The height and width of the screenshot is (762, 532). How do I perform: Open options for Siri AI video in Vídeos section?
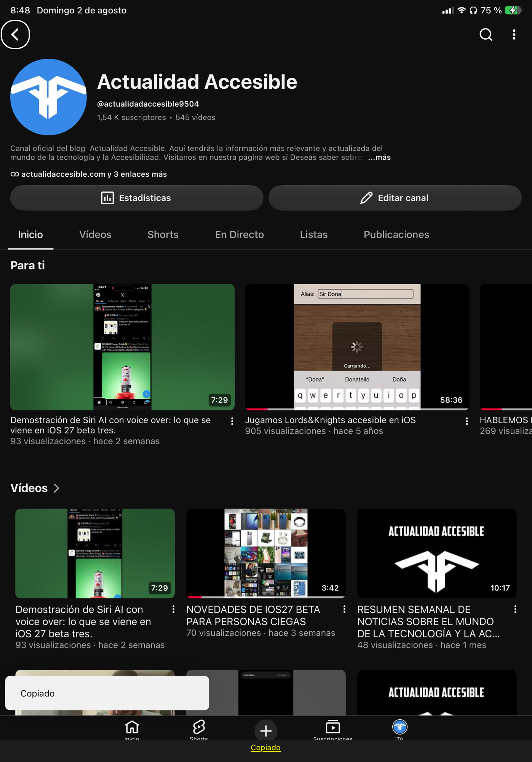pyautogui.click(x=173, y=609)
